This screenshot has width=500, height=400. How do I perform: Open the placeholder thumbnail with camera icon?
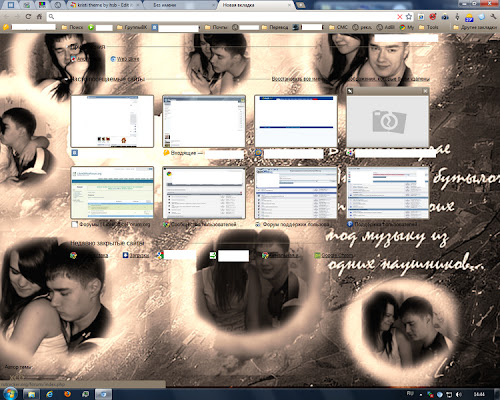click(388, 121)
